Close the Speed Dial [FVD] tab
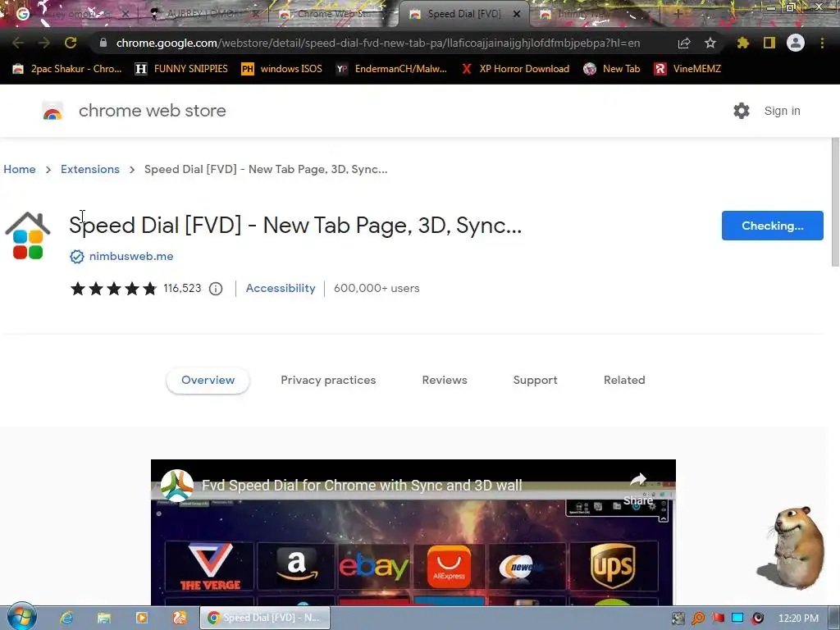Viewport: 840px width, 630px height. pyautogui.click(x=517, y=14)
